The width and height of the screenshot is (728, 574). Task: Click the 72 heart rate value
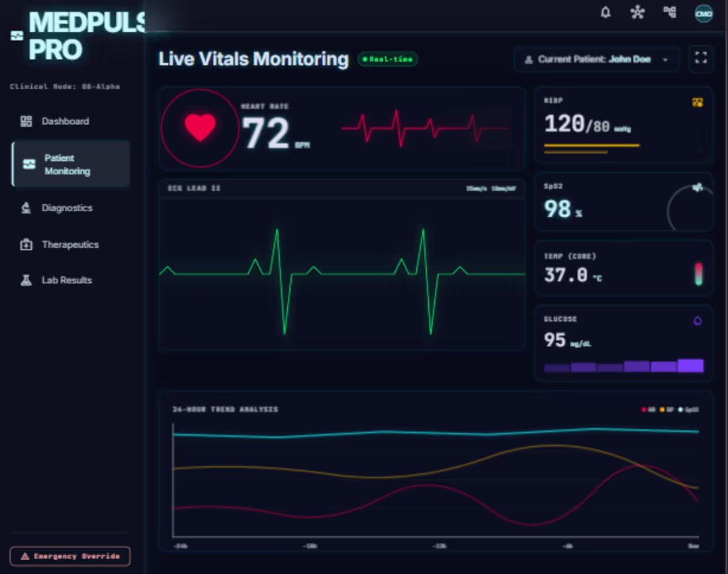click(265, 133)
